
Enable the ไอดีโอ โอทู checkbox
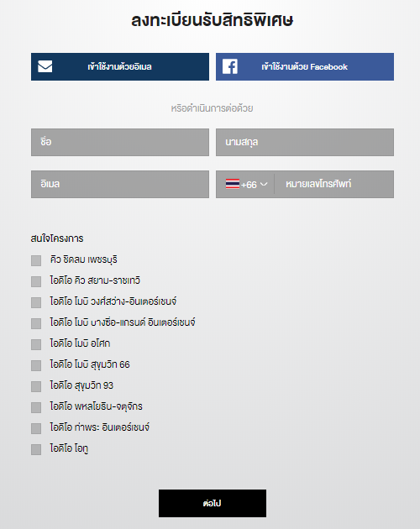click(x=36, y=449)
